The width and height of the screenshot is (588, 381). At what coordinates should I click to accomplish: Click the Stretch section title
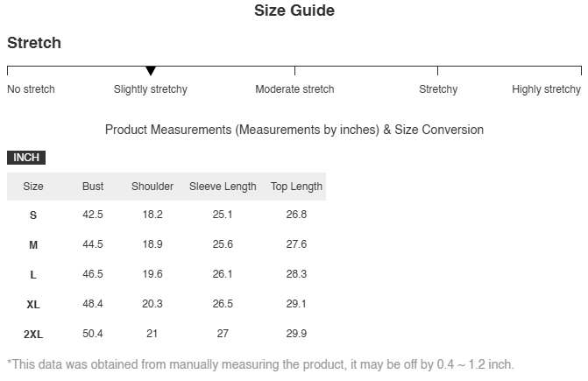pos(34,43)
